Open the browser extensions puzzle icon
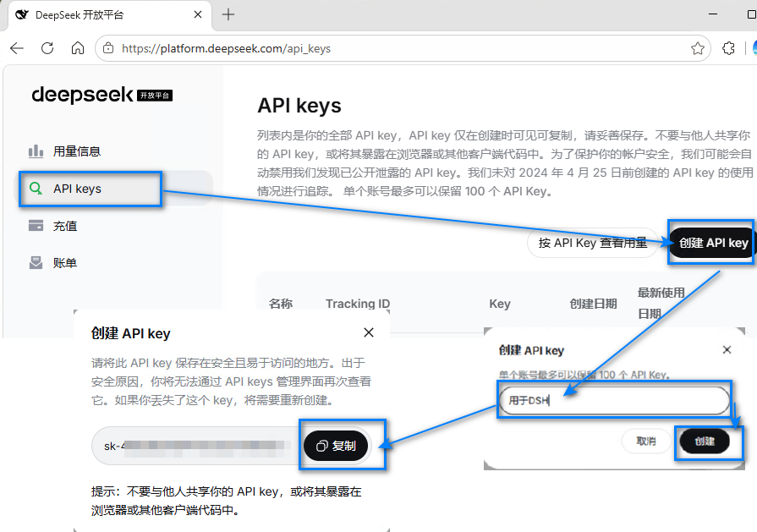 point(728,48)
